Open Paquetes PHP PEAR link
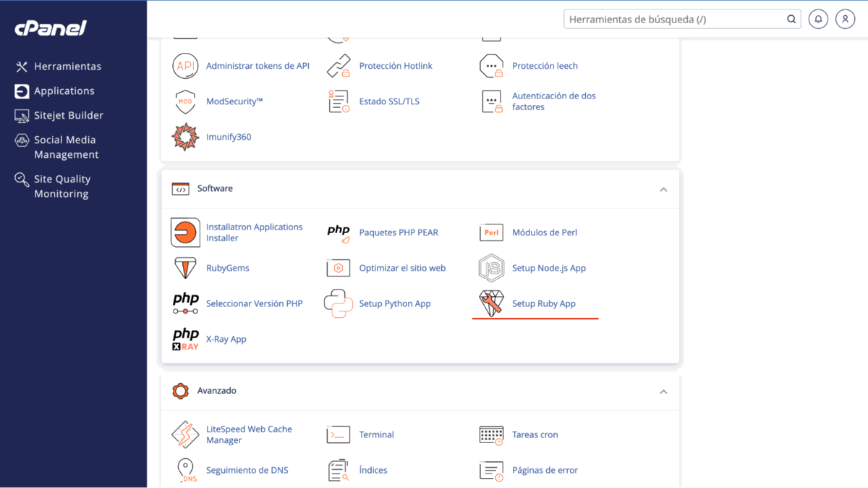868x488 pixels. click(399, 232)
